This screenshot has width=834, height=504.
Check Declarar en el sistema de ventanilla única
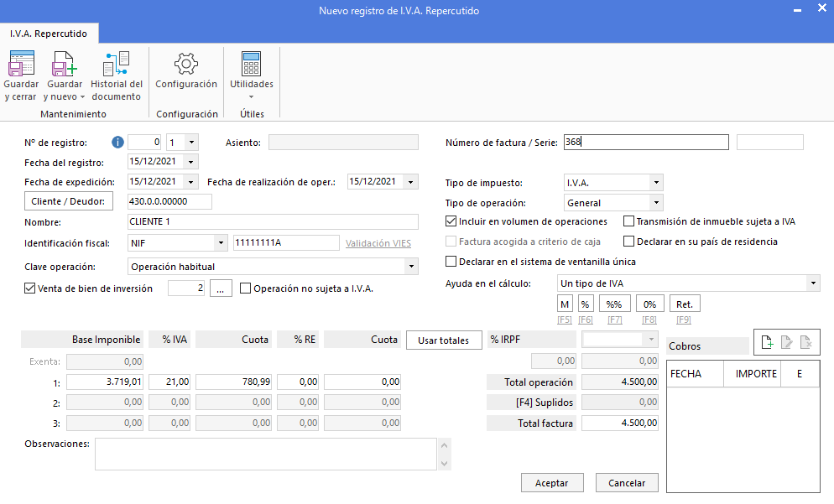(x=451, y=262)
